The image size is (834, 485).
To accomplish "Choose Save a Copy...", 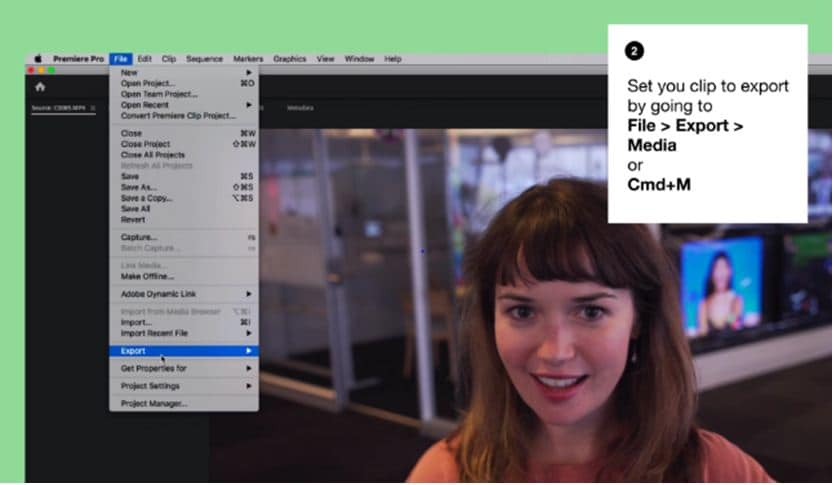I will tap(184, 198).
